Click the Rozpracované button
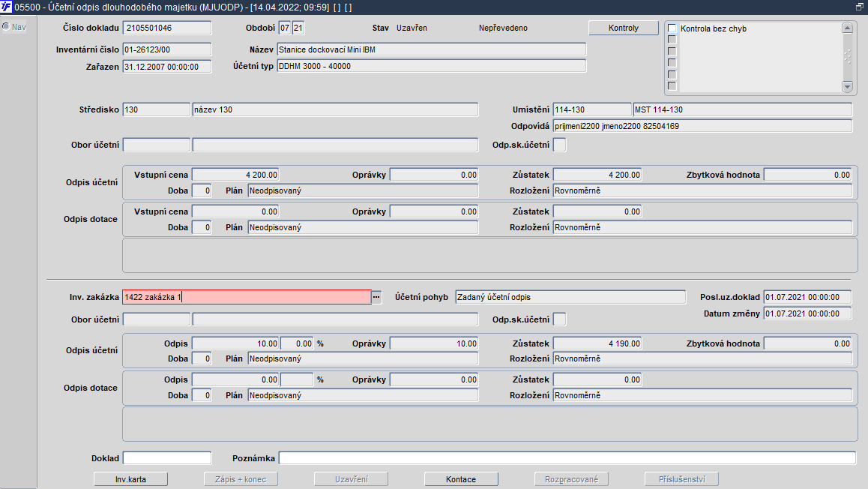Image resolution: width=868 pixels, height=489 pixels. pyautogui.click(x=571, y=479)
